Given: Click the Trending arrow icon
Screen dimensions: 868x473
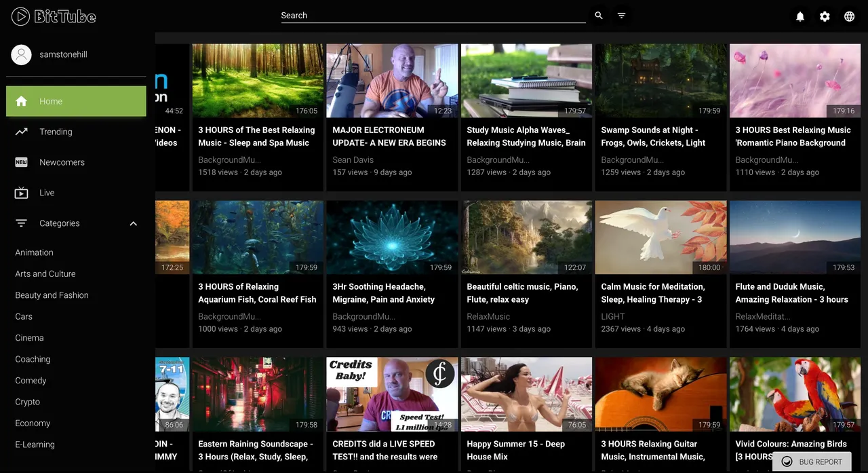Looking at the screenshot, I should (x=22, y=132).
